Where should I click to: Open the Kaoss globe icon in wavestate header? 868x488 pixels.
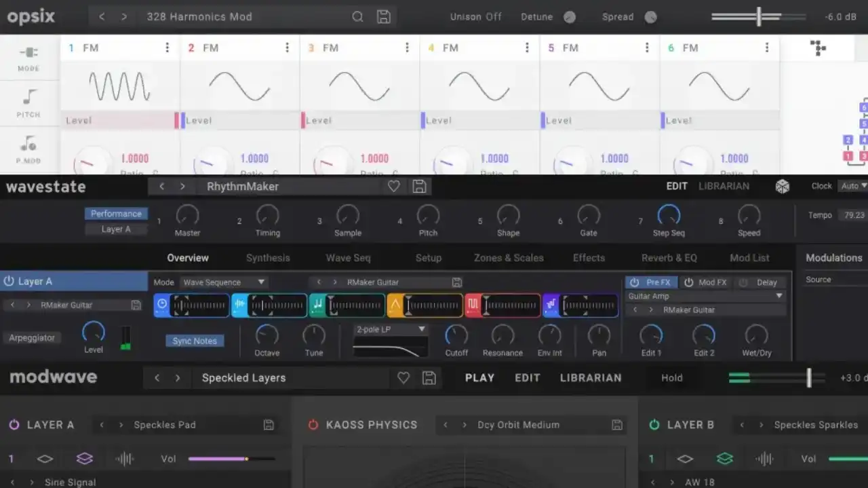point(783,185)
